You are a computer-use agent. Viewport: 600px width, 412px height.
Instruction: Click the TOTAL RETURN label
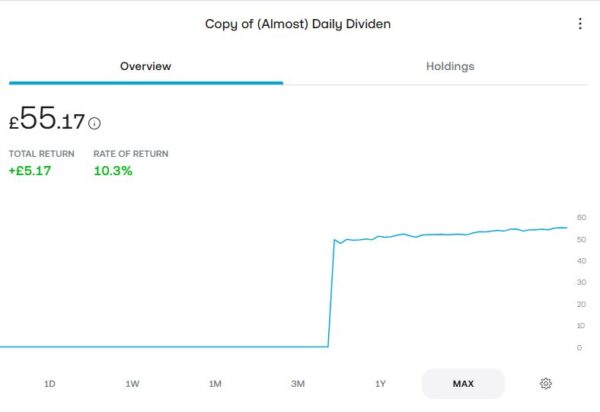(x=41, y=154)
